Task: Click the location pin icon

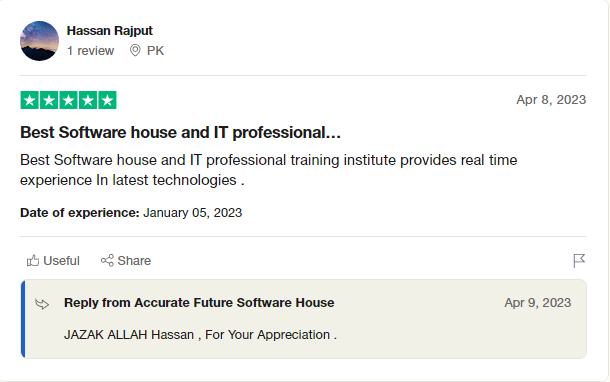Action: pyautogui.click(x=135, y=51)
